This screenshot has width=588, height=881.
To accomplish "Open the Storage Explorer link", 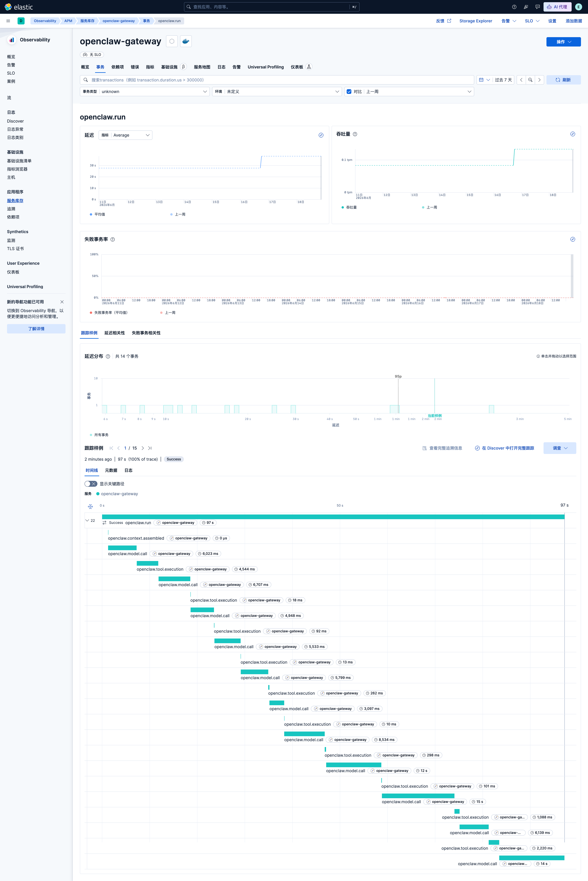I will coord(476,21).
